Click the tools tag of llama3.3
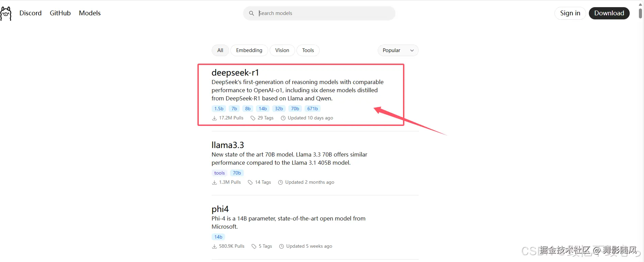 (220, 173)
